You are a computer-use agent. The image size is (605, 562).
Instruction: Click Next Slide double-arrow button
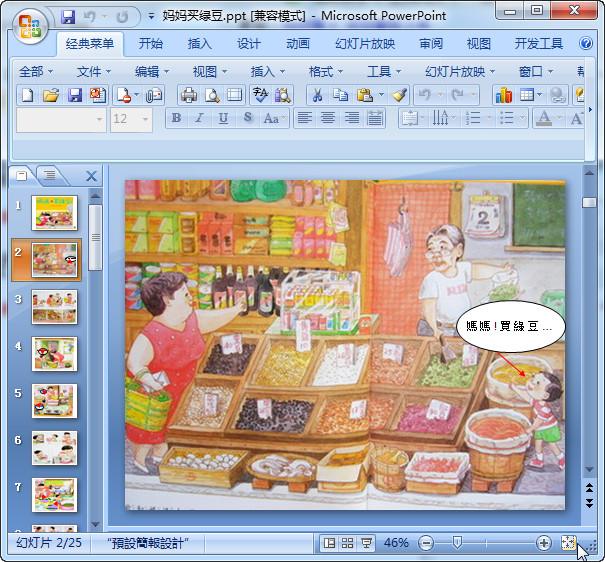click(589, 503)
